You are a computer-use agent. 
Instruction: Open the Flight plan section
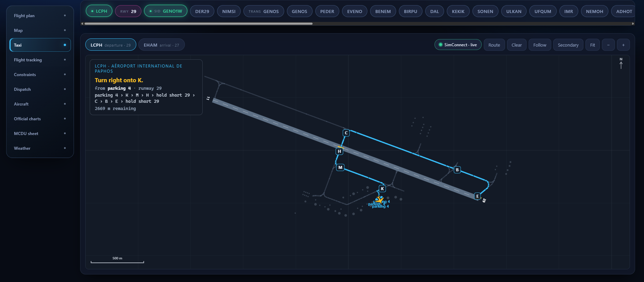pyautogui.click(x=40, y=16)
